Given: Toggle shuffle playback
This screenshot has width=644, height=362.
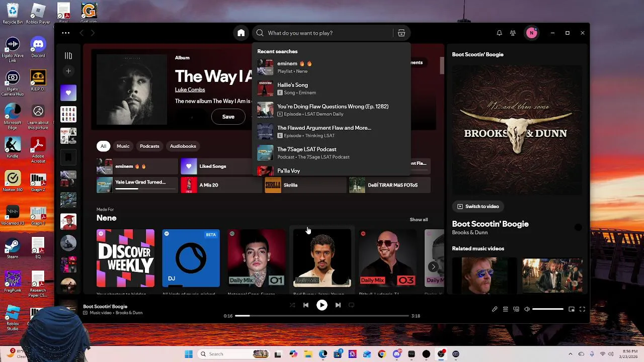Looking at the screenshot, I should (292, 305).
